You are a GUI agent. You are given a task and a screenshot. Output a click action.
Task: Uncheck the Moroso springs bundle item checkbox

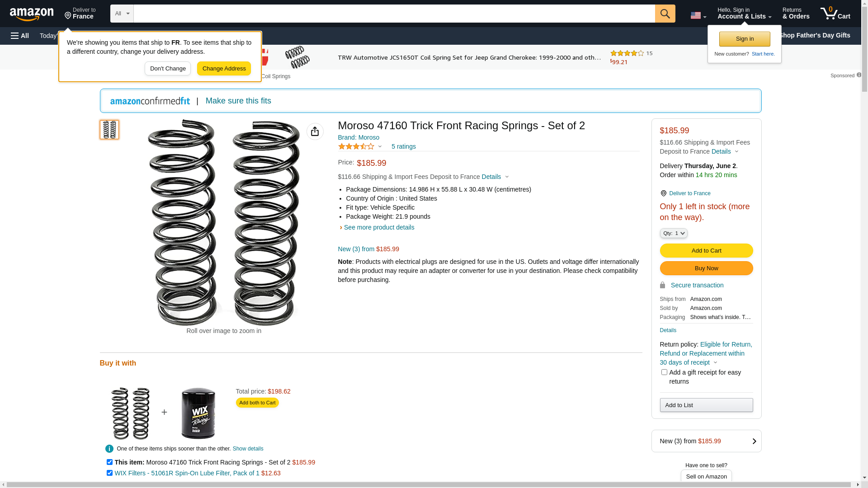point(109,462)
